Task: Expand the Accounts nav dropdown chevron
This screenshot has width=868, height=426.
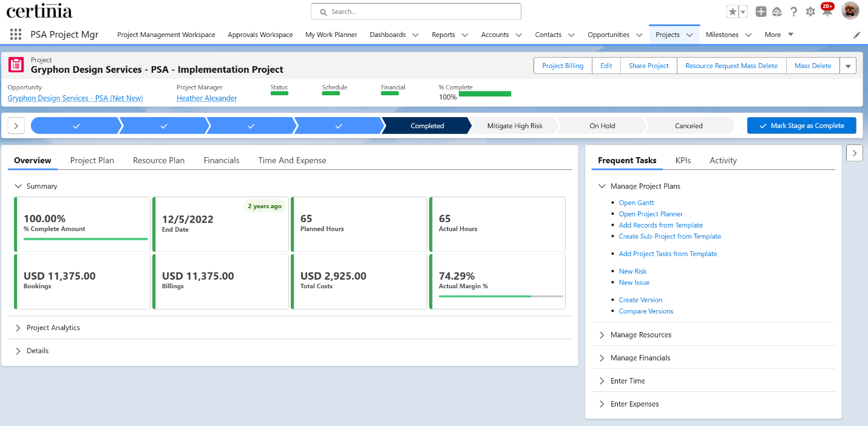Action: point(519,35)
